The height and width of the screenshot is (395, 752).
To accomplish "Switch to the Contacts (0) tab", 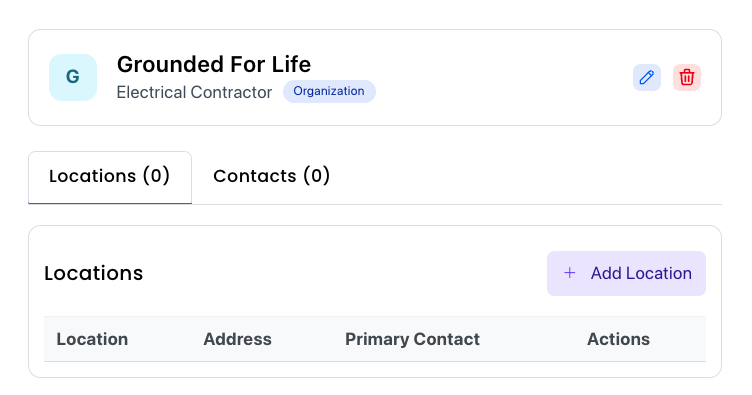I will [x=271, y=176].
